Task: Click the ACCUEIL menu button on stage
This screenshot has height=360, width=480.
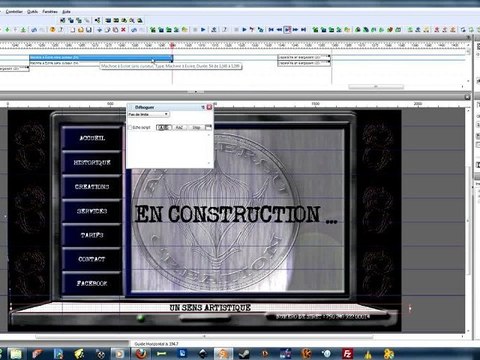Action: pyautogui.click(x=92, y=138)
